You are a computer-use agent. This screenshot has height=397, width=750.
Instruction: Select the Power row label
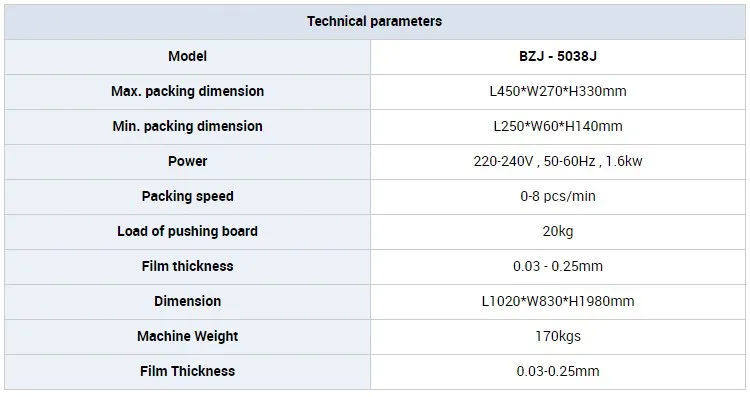tap(188, 161)
